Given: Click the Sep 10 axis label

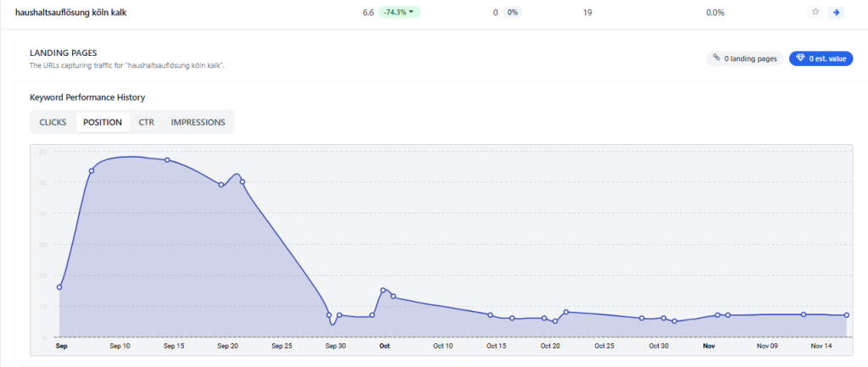Looking at the screenshot, I should click(120, 346).
